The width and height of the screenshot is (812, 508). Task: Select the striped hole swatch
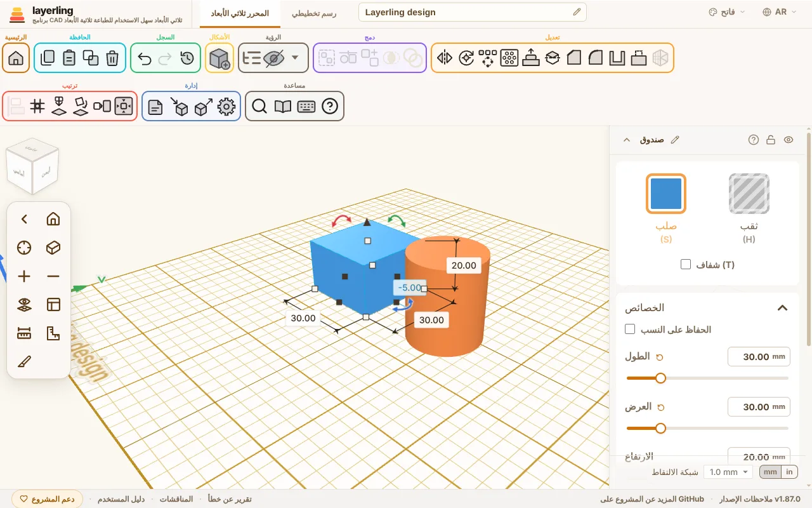point(749,194)
